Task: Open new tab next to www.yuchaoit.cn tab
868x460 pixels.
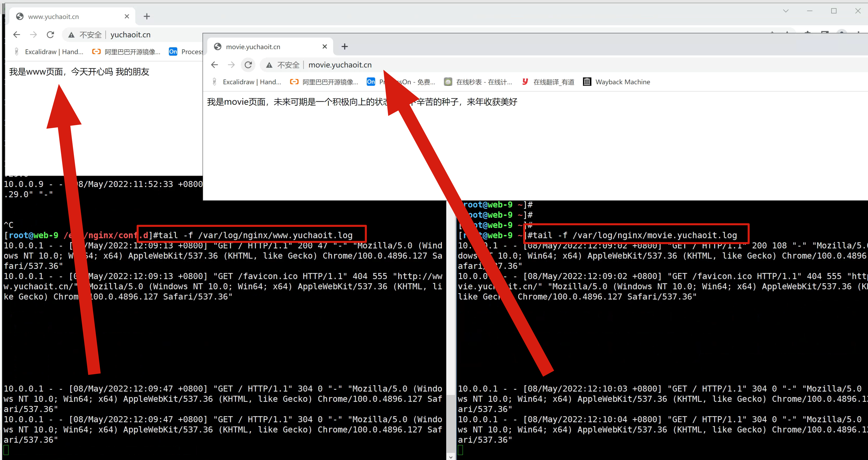Action: pyautogui.click(x=147, y=17)
